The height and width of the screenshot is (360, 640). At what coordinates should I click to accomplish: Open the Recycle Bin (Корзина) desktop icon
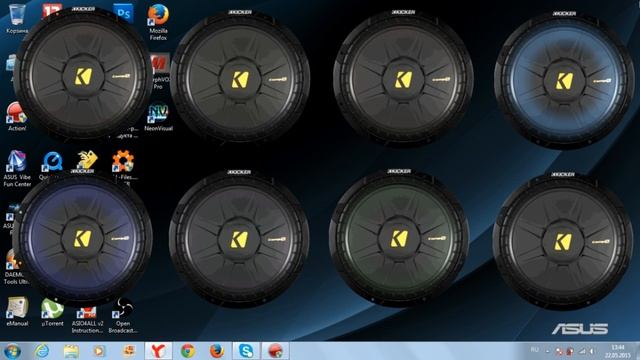click(x=17, y=18)
